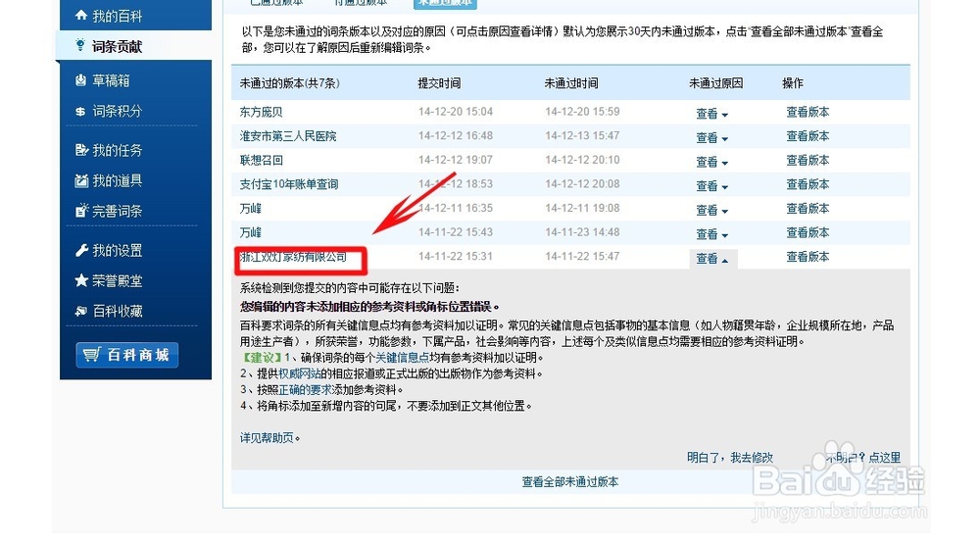This screenshot has width=980, height=545.
Task: Collapse 查看 reason for 浙江双灯家纺有限公司
Action: 712,258
